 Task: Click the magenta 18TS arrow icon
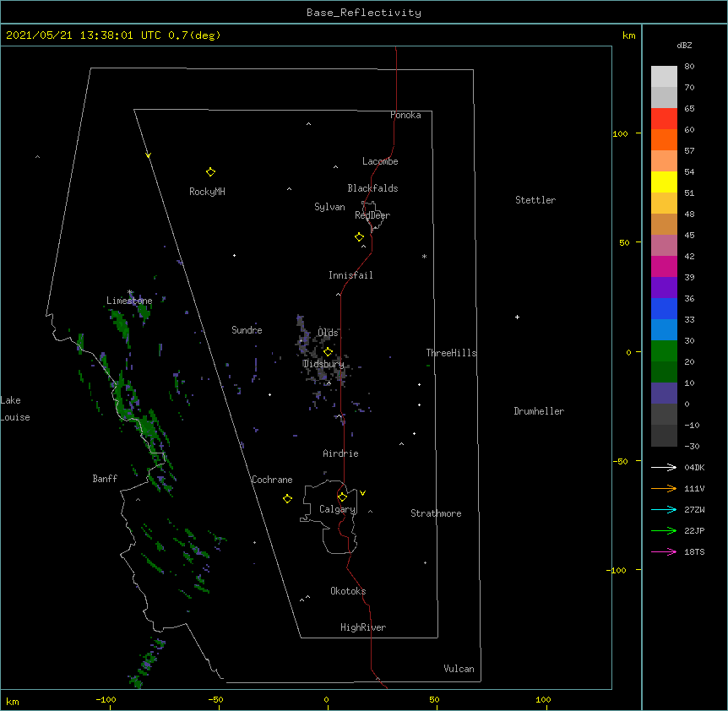click(664, 551)
